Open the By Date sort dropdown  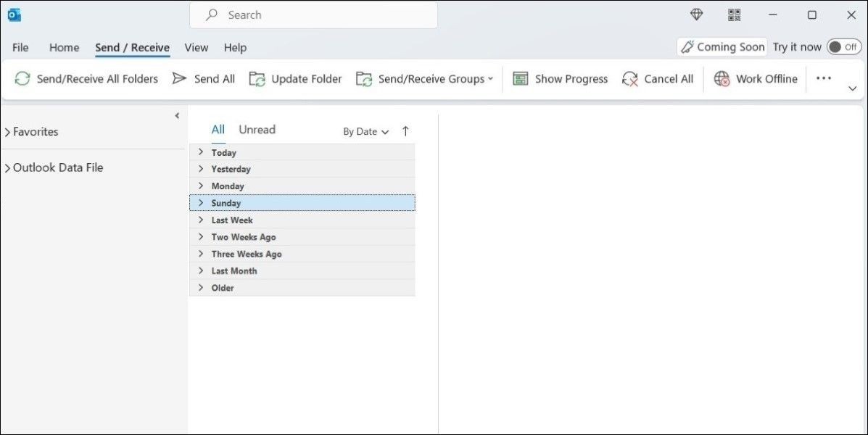tap(366, 132)
